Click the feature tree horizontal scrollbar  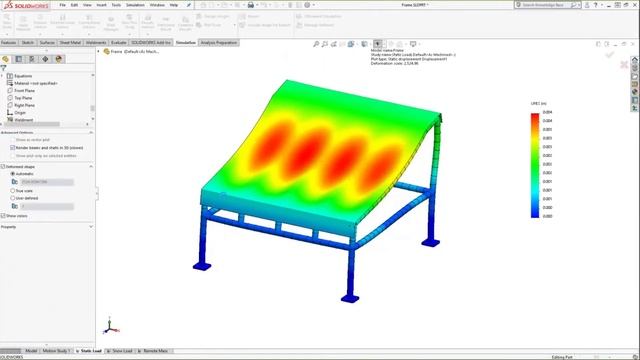pyautogui.click(x=32, y=124)
